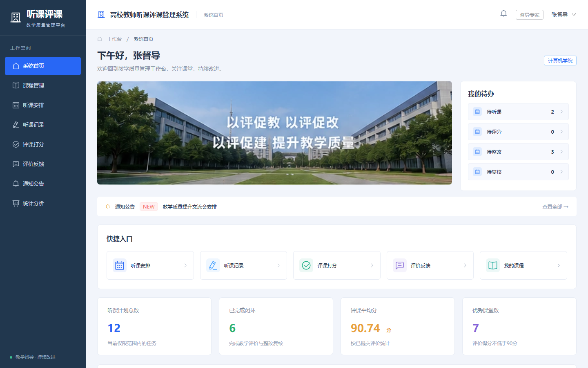This screenshot has width=588, height=368.
Task: Open the 待复核 item chevron
Action: click(x=561, y=172)
